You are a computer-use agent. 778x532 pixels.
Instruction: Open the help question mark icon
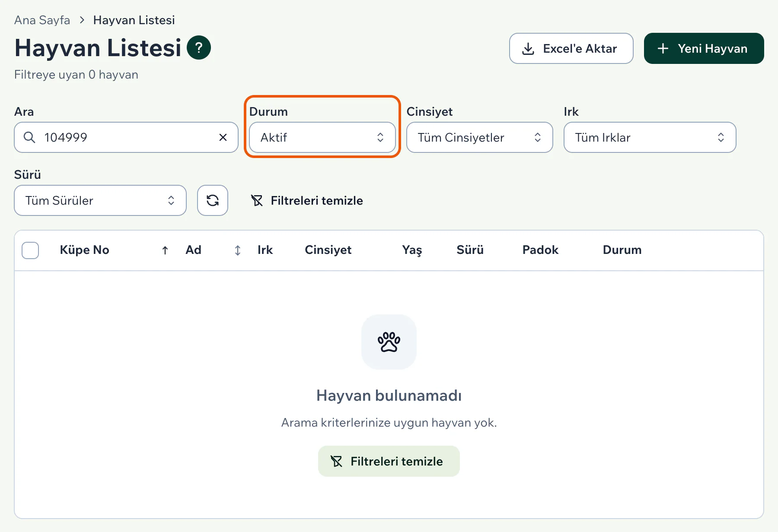[199, 47]
